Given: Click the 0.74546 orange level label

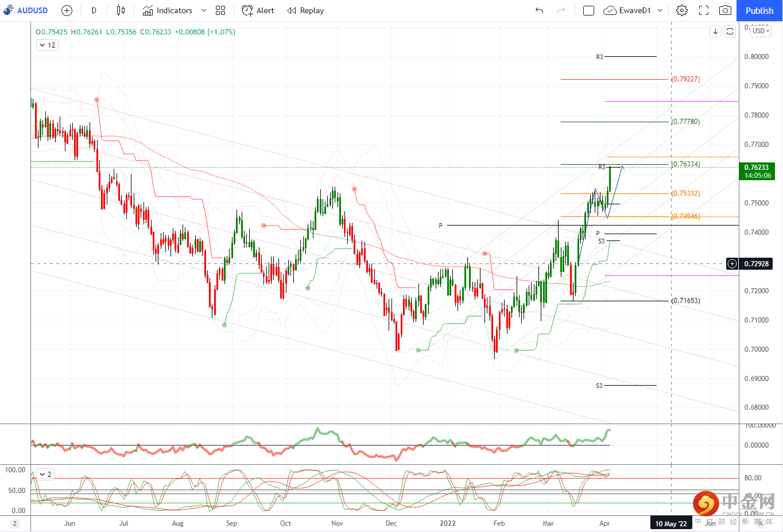Looking at the screenshot, I should click(x=686, y=216).
